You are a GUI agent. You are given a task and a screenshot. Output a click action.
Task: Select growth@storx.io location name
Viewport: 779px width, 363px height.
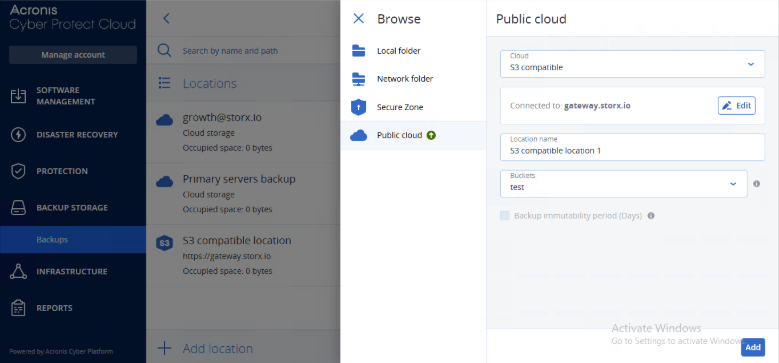(x=222, y=118)
